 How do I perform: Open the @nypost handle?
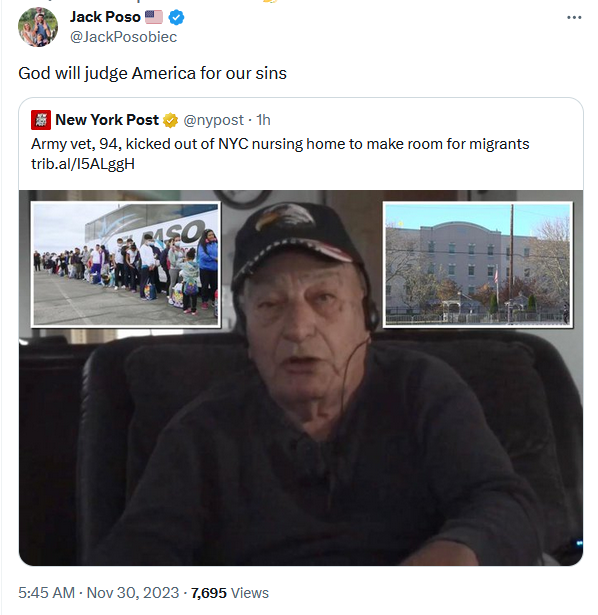pos(213,120)
